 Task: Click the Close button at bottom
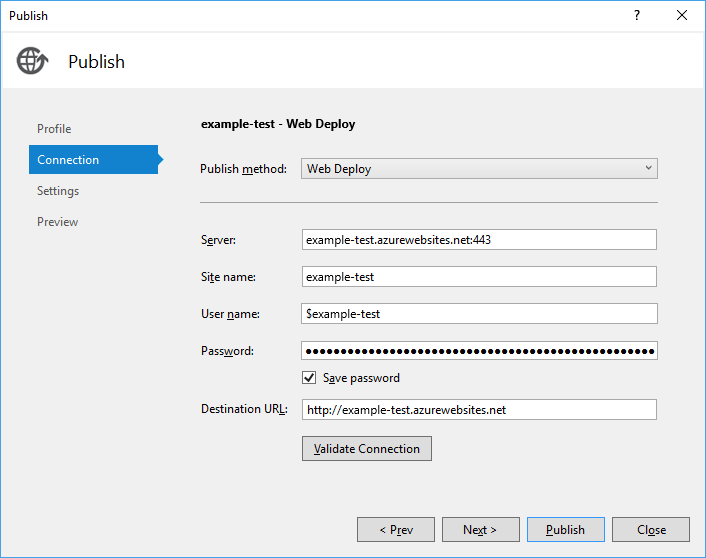point(651,530)
